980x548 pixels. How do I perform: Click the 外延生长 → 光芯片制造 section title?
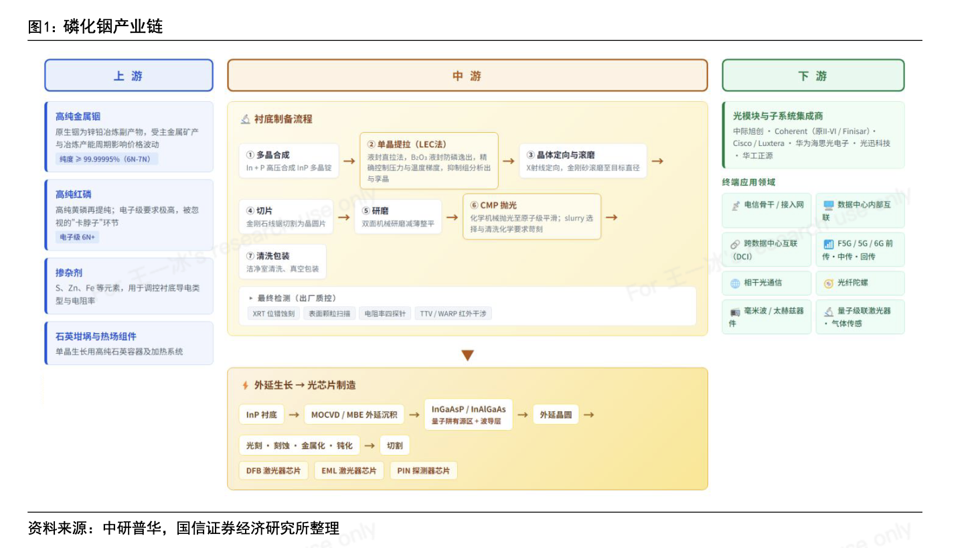coord(305,385)
